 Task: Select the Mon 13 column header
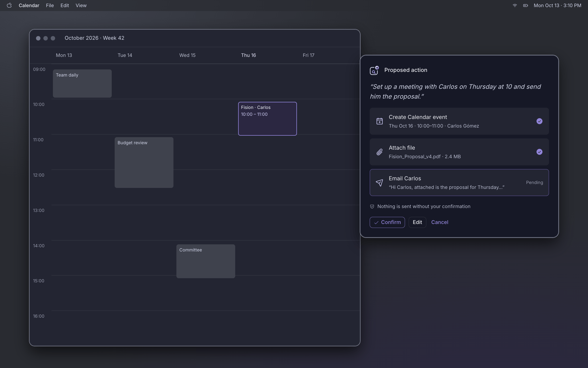tap(64, 55)
